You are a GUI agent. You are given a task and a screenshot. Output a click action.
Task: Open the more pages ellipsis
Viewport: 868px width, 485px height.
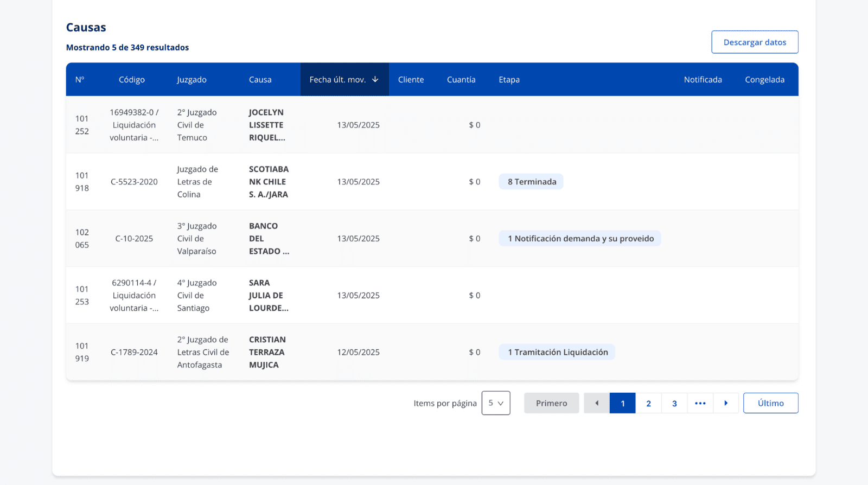pos(700,403)
